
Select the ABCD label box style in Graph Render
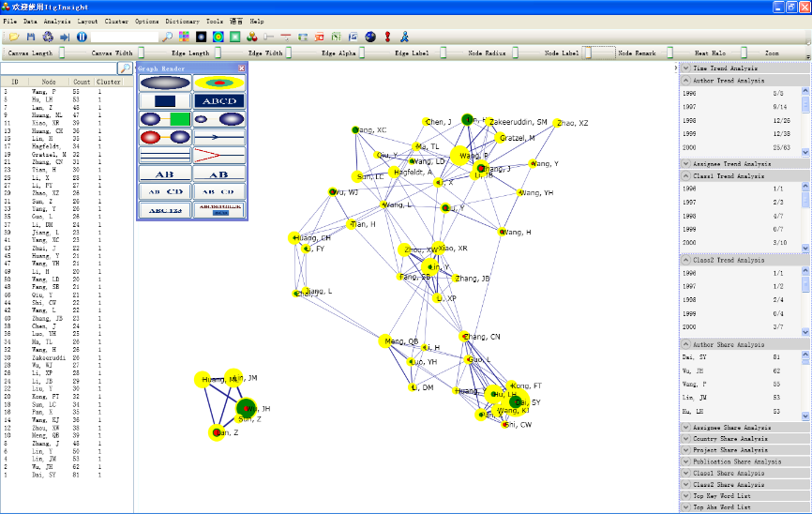tap(219, 101)
